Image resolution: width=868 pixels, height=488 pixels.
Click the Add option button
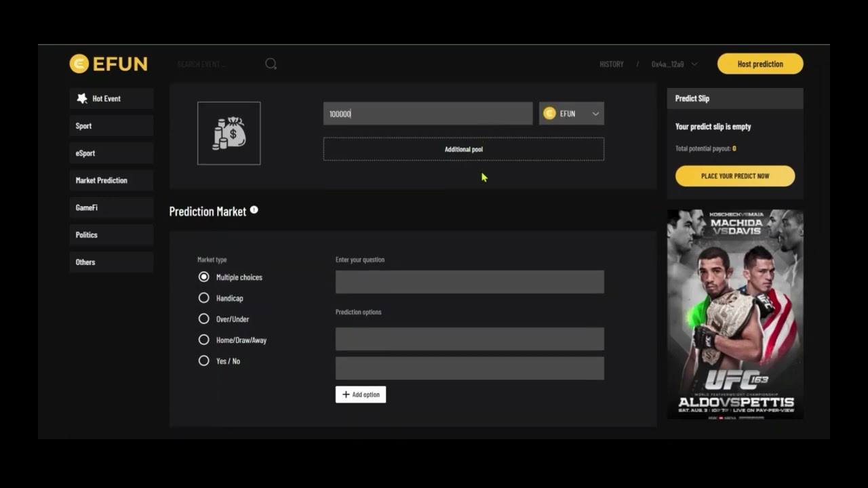361,394
